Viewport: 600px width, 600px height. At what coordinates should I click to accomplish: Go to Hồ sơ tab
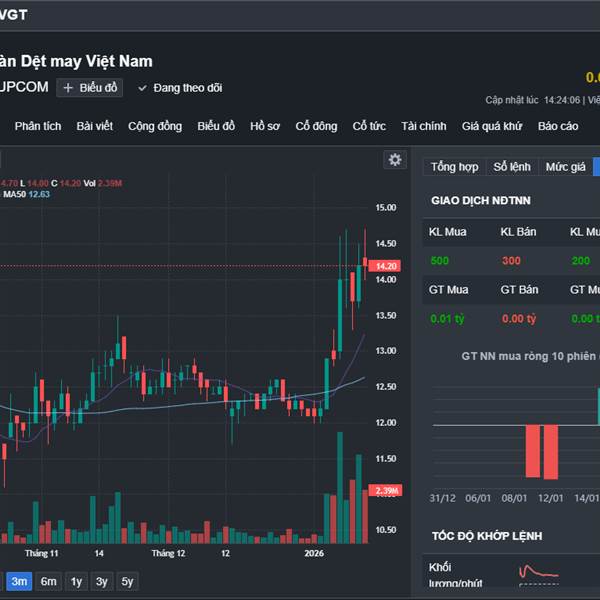click(265, 126)
